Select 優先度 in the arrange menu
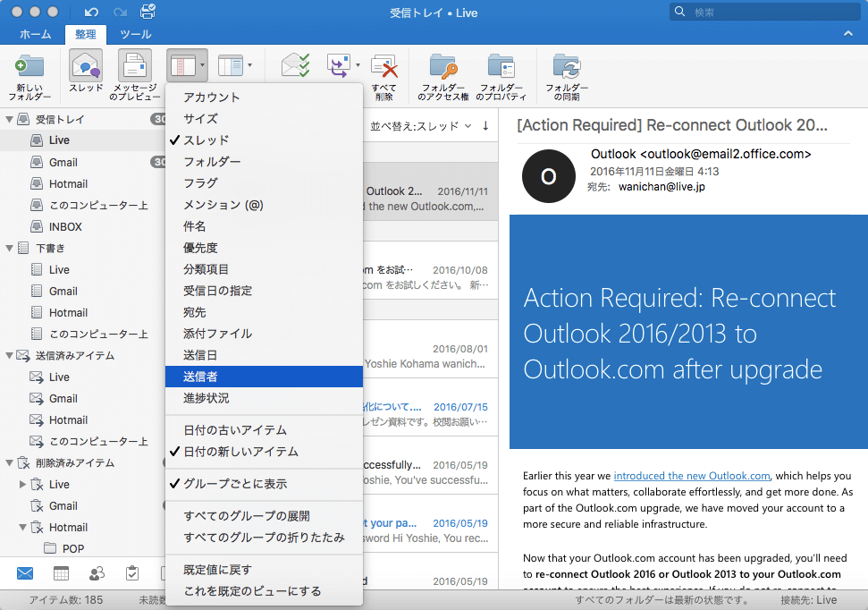The image size is (868, 610). point(264,248)
